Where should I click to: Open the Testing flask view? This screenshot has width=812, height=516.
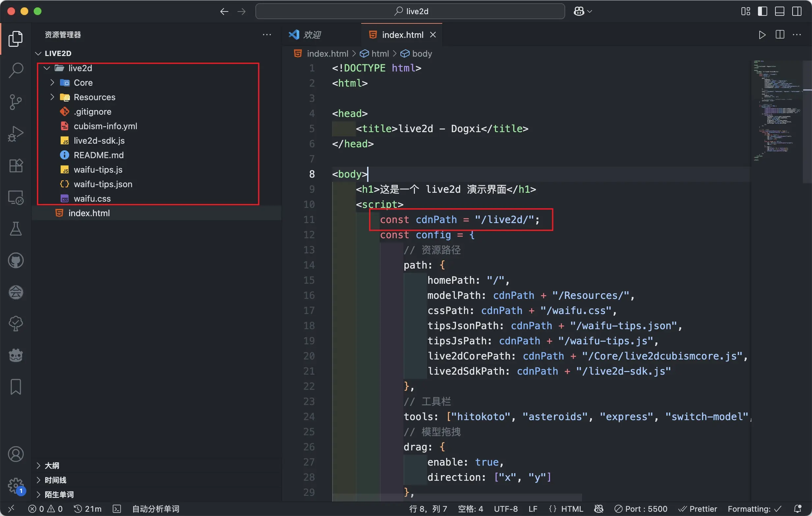pos(15,229)
